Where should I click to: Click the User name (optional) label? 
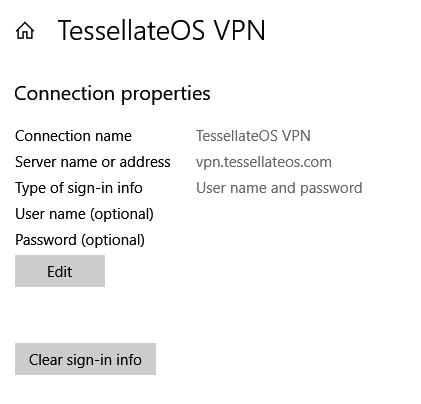coord(84,214)
